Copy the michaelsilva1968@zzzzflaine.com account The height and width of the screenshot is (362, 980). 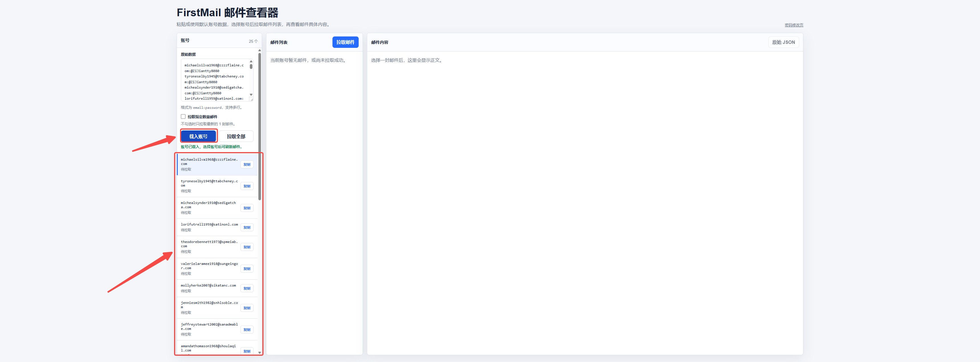click(247, 165)
